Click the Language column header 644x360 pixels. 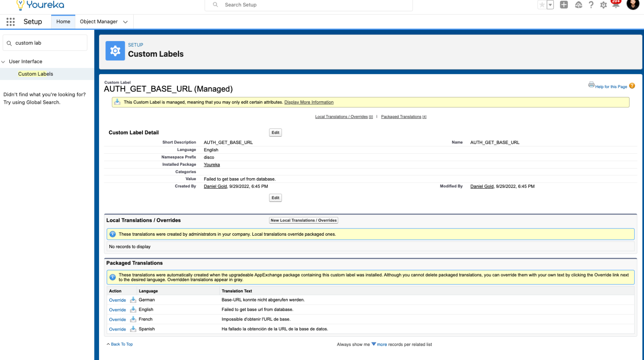pyautogui.click(x=148, y=291)
